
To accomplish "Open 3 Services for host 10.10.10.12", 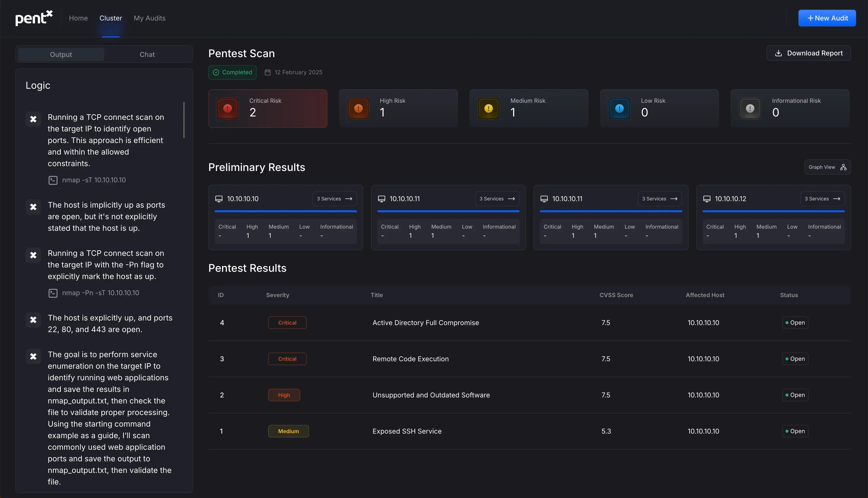I will click(x=822, y=199).
